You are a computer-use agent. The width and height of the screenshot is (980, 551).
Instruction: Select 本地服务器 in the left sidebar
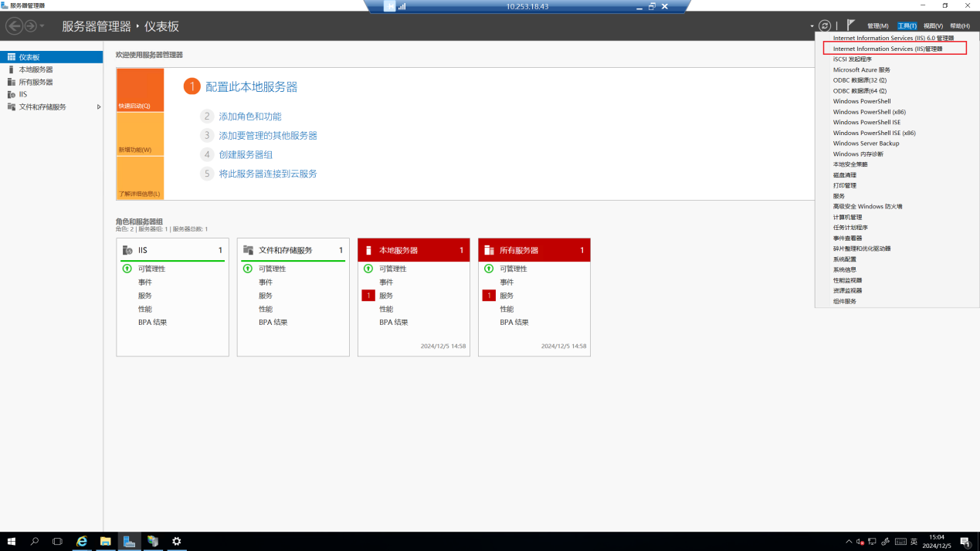pos(51,69)
